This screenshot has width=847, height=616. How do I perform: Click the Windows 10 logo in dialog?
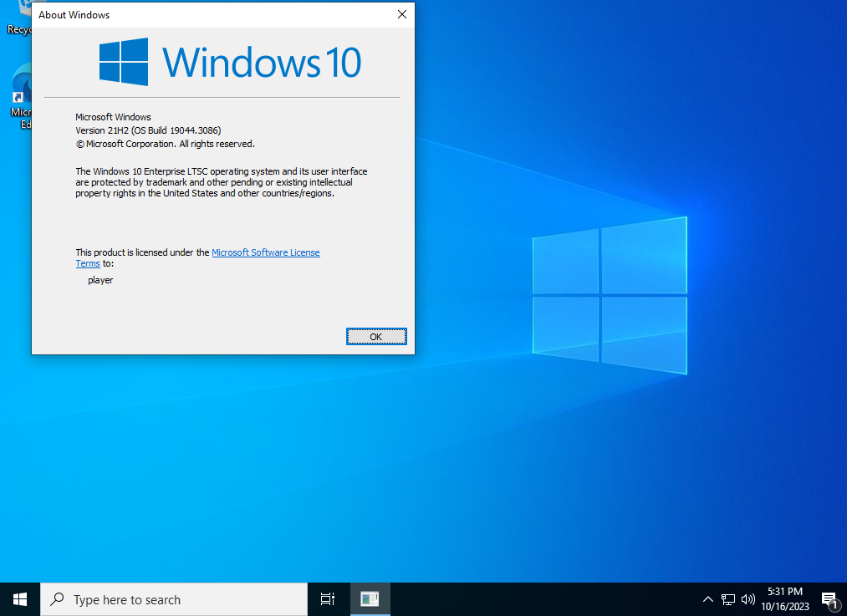[x=230, y=62]
